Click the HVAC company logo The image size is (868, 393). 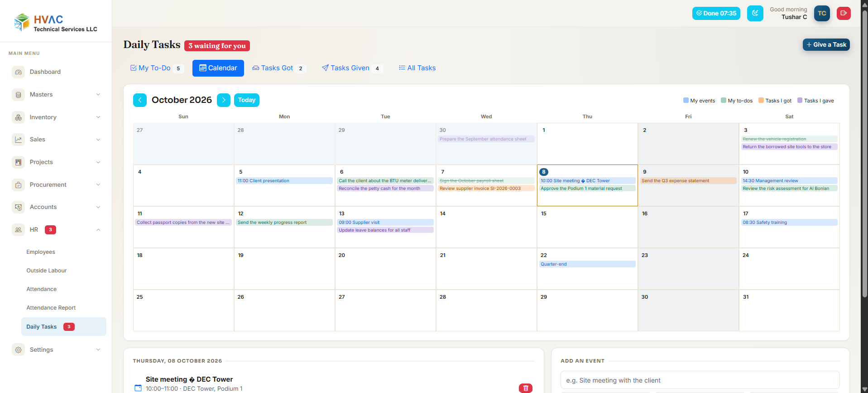pyautogui.click(x=56, y=22)
